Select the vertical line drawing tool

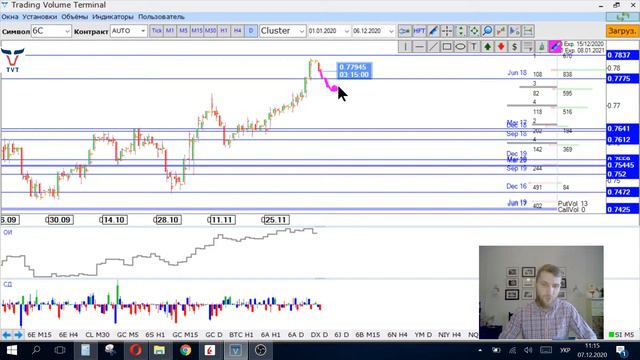click(x=405, y=47)
